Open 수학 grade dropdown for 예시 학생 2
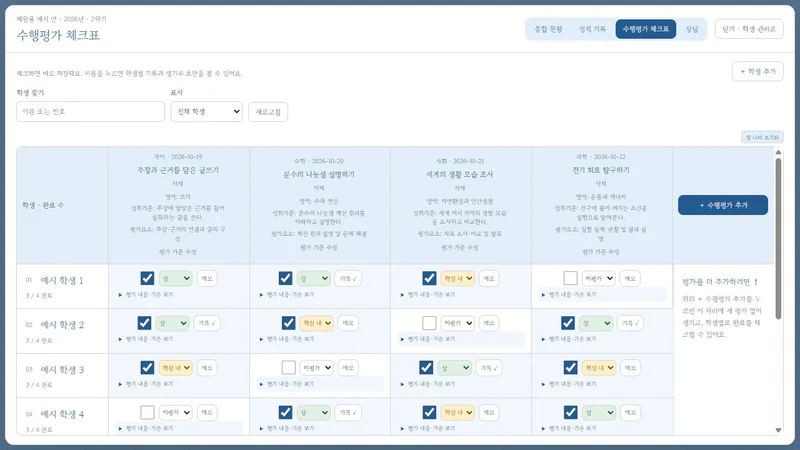This screenshot has width=800, height=450. (316, 323)
